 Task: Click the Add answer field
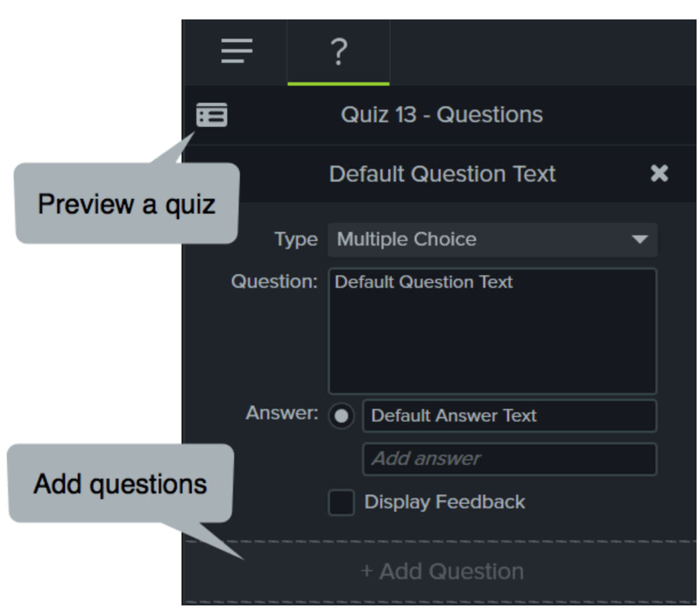(x=509, y=459)
